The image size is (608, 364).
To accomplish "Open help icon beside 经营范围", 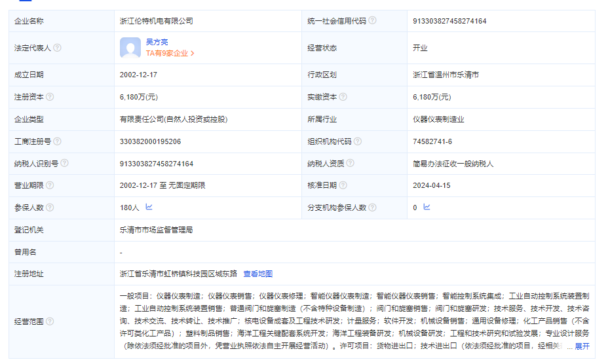I will pyautogui.click(x=50, y=321).
